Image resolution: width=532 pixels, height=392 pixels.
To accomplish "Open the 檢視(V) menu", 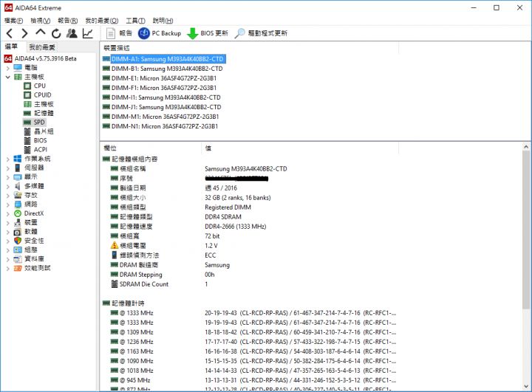I will [x=41, y=21].
